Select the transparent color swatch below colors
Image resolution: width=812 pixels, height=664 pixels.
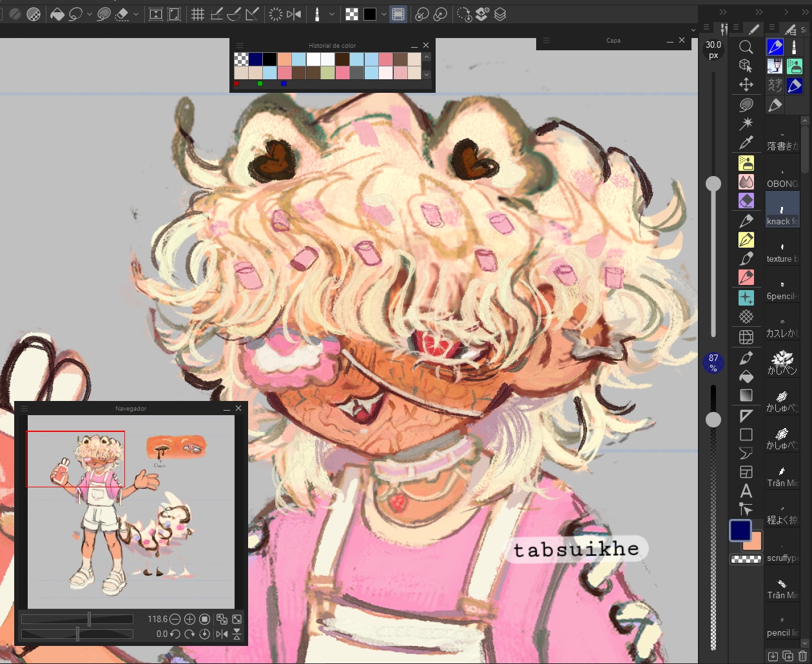[x=746, y=559]
